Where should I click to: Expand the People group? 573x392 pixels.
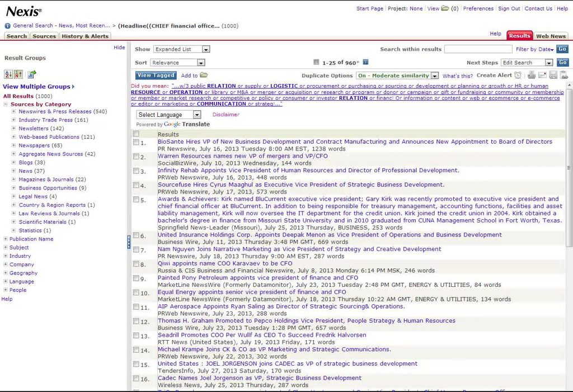[6, 290]
